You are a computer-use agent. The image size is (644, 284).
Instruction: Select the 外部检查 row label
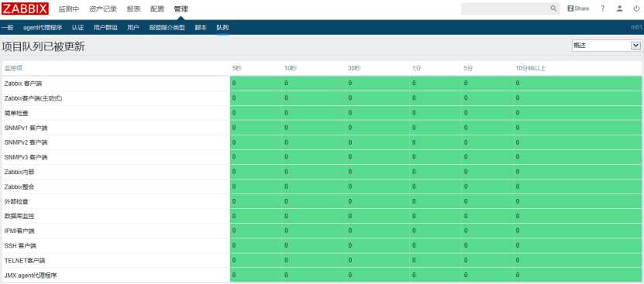click(x=16, y=201)
